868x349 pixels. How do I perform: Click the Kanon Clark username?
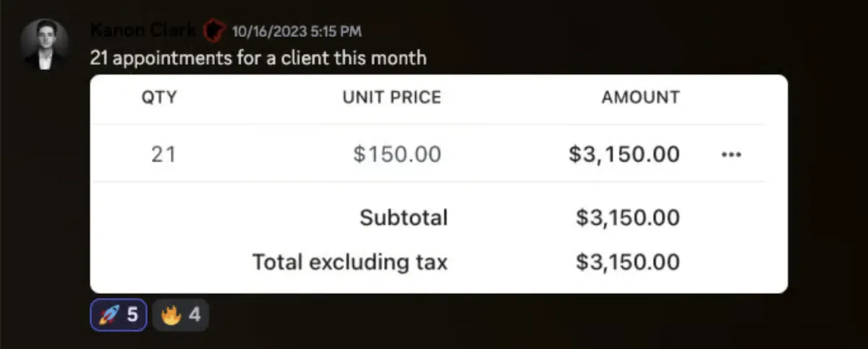pyautogui.click(x=143, y=30)
